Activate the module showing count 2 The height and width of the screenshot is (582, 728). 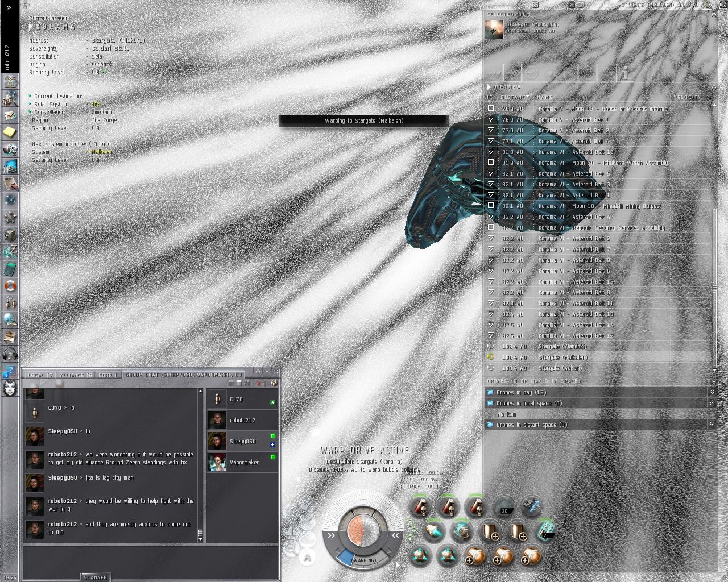[x=545, y=531]
